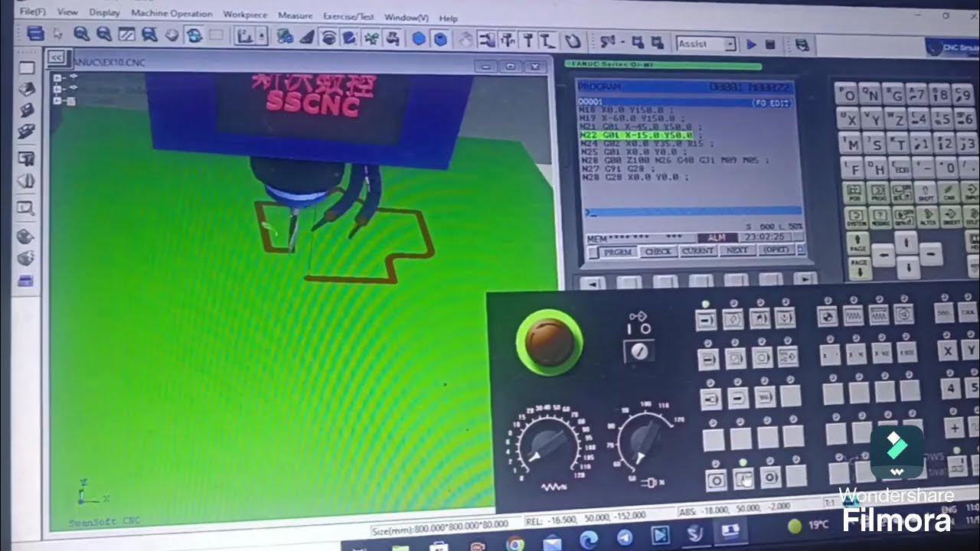
Task: Click the blue play run icon
Action: (x=751, y=44)
